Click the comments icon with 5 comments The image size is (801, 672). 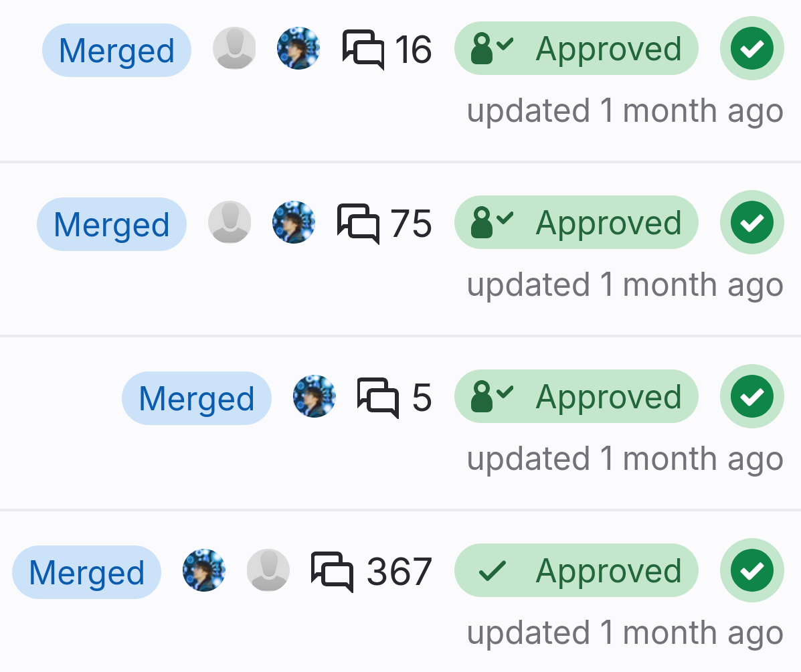378,397
